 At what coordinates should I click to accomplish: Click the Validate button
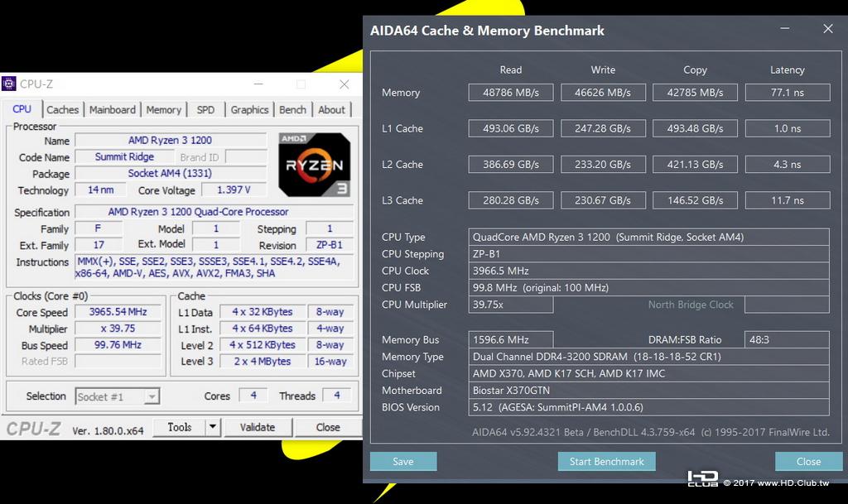click(x=258, y=427)
